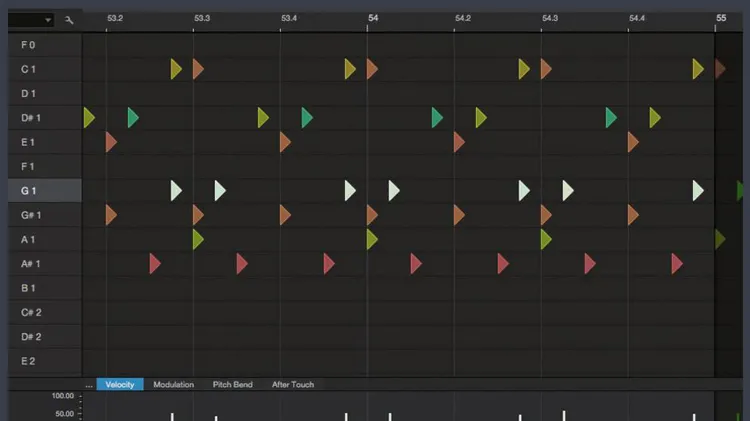Click bar 54 on the timeline ruler
This screenshot has height=421, width=750.
click(372, 18)
